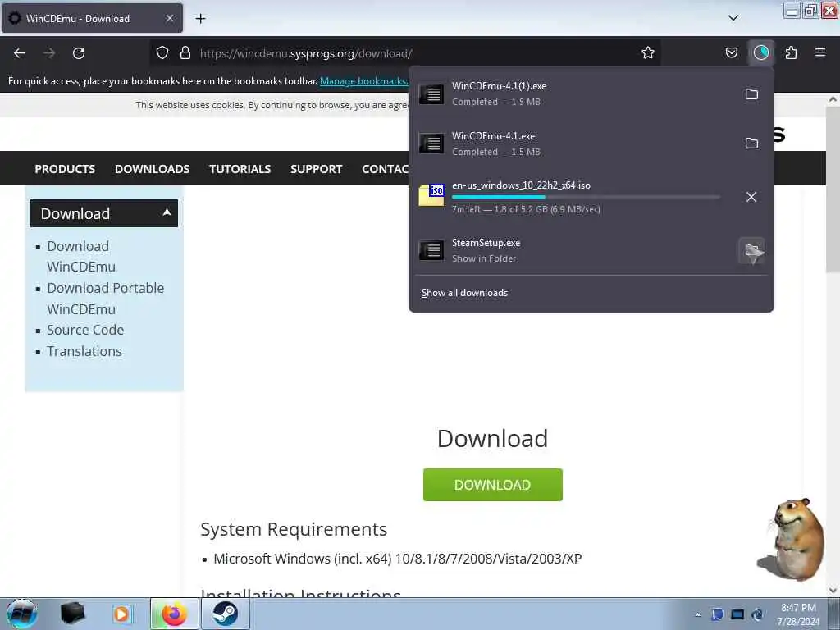Open the Source Code sidebar link
Screen dimensions: 840x630
click(x=85, y=330)
